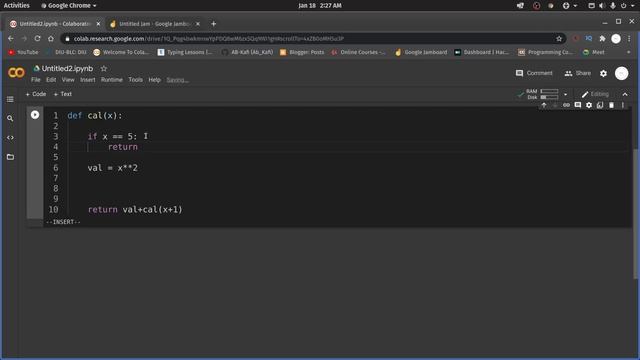The height and width of the screenshot is (360, 640).
Task: Open the Extensions puzzle icon
Action: (602, 38)
